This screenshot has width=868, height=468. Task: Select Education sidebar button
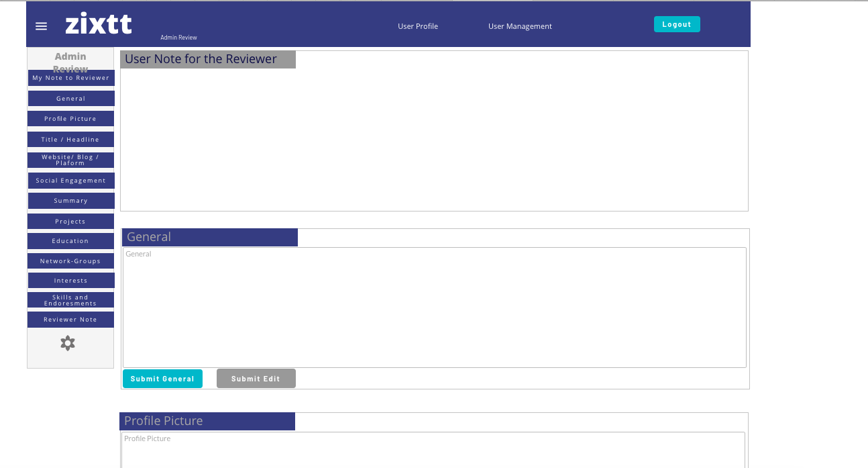pos(70,241)
